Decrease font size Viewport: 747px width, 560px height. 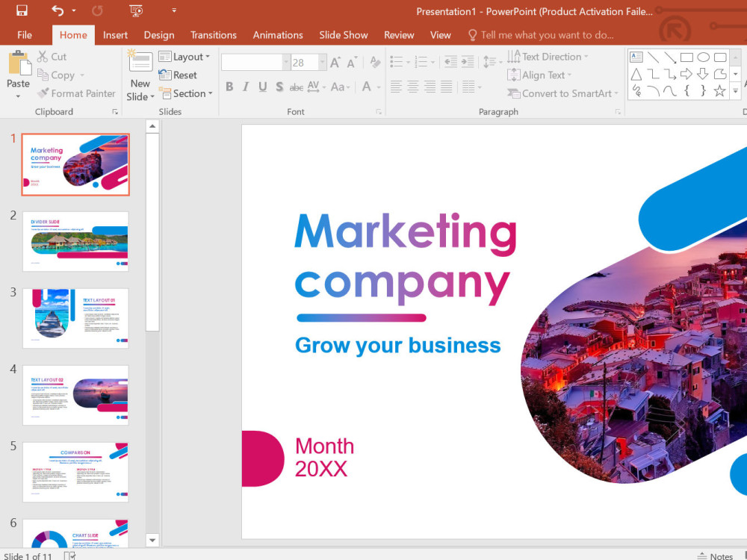tap(352, 63)
